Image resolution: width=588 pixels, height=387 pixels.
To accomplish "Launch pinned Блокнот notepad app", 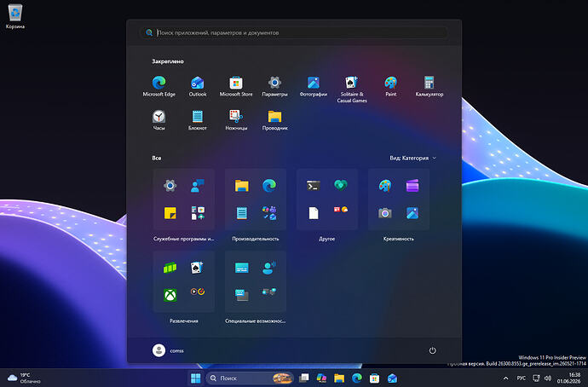I will tap(198, 120).
